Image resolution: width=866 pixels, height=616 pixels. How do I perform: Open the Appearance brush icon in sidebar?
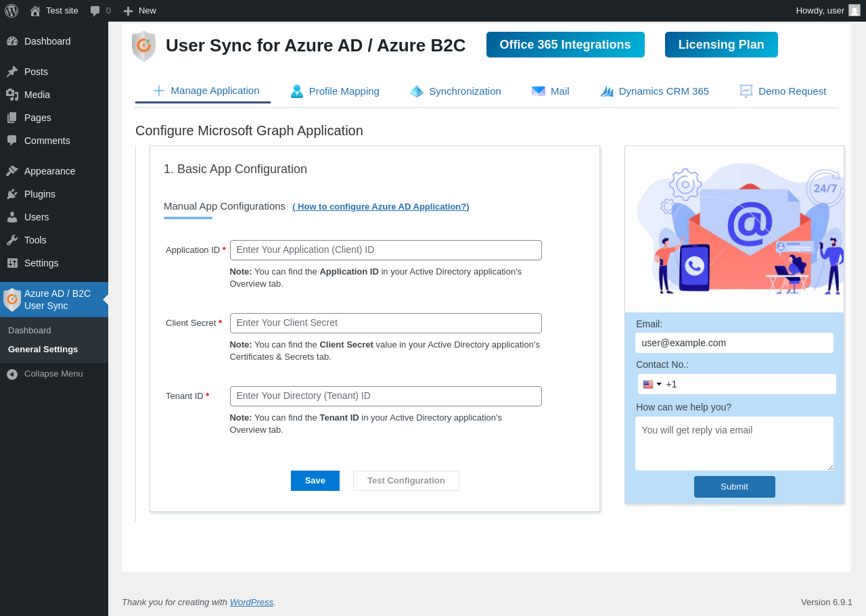(12, 171)
